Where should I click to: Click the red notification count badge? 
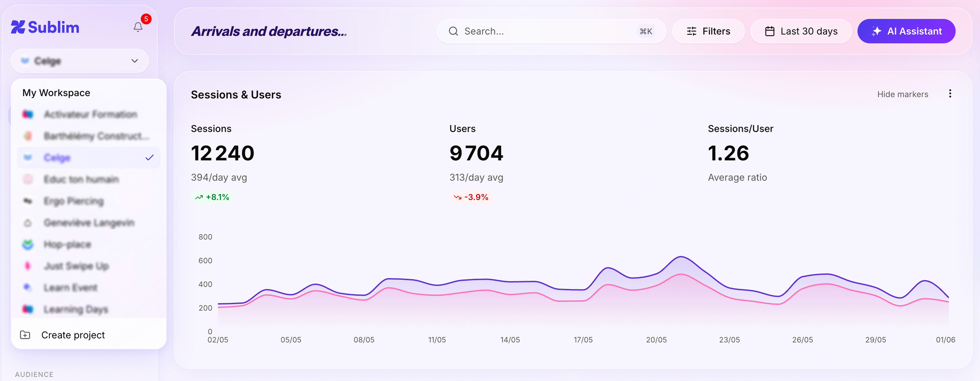pos(146,19)
